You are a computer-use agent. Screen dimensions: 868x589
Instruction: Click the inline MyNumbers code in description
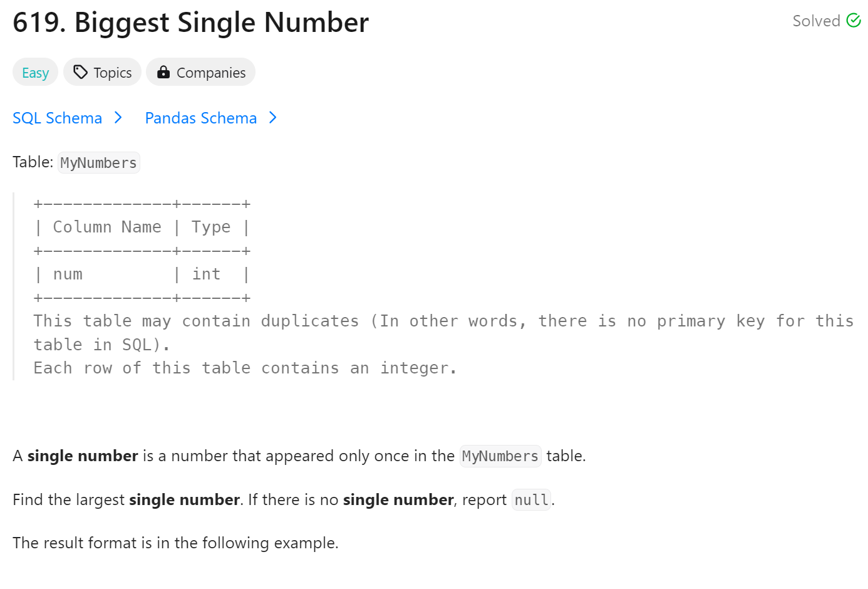[x=500, y=456]
